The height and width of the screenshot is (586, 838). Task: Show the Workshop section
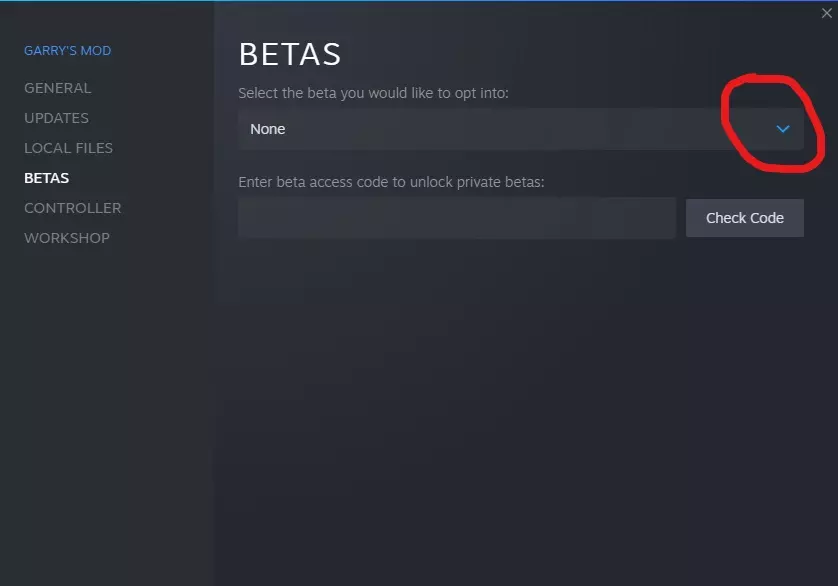pyautogui.click(x=66, y=238)
